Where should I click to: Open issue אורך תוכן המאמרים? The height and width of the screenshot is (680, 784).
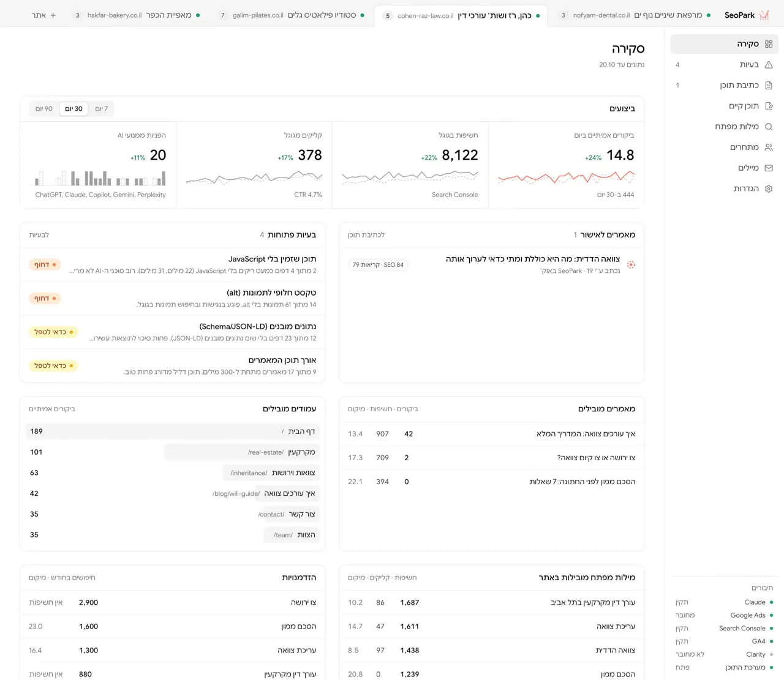tap(172, 366)
